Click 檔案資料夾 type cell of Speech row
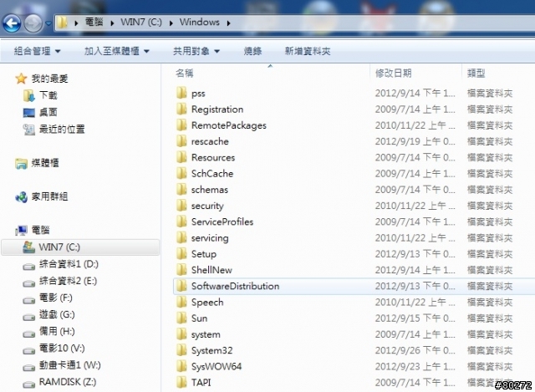Viewport: 535px width, 392px height. coord(490,302)
